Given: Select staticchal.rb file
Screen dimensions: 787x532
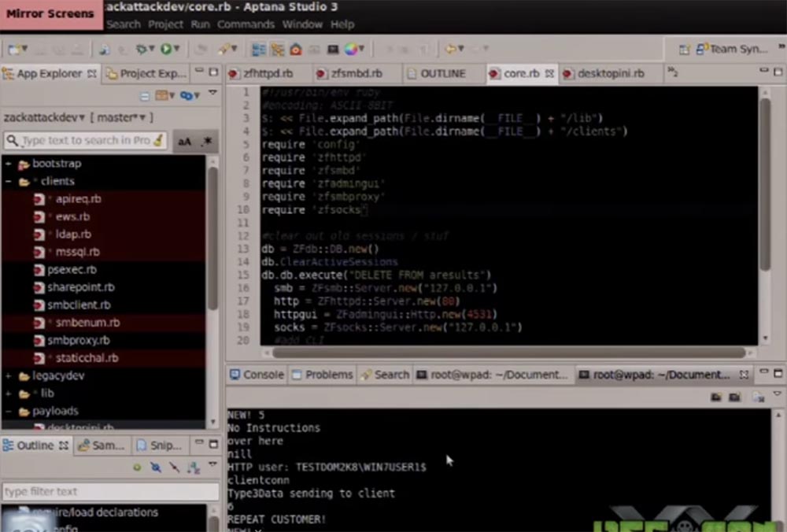Looking at the screenshot, I should [x=87, y=358].
